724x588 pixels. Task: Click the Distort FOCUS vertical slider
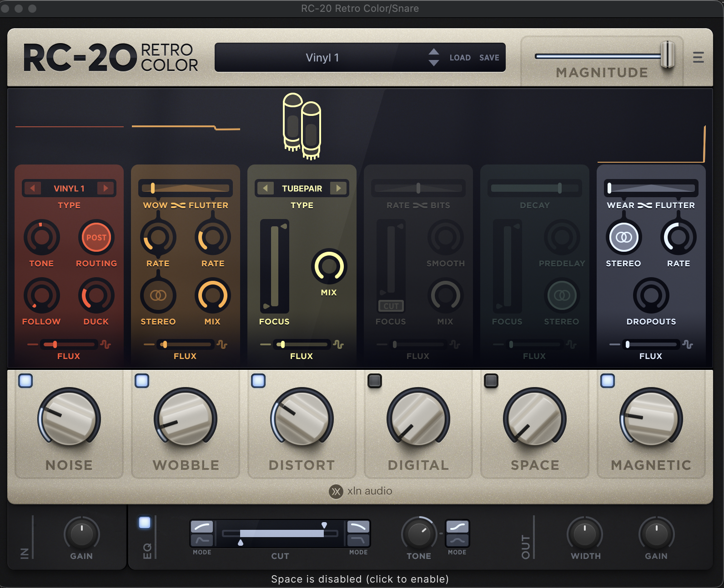pyautogui.click(x=275, y=266)
